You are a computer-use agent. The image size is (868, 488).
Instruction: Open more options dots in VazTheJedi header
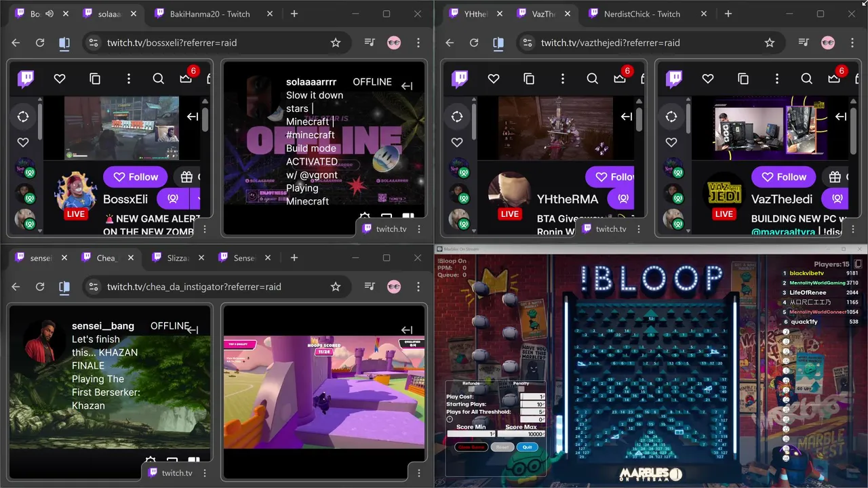coord(777,79)
